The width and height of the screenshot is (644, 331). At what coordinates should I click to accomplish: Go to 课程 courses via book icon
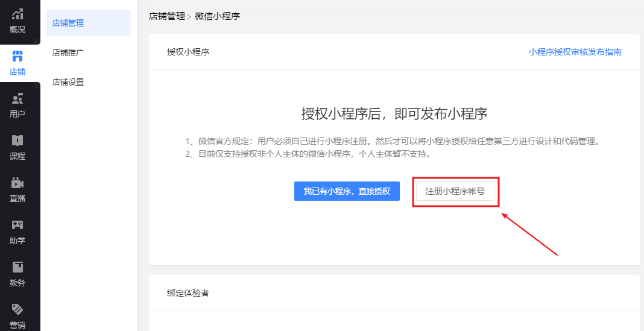click(17, 141)
